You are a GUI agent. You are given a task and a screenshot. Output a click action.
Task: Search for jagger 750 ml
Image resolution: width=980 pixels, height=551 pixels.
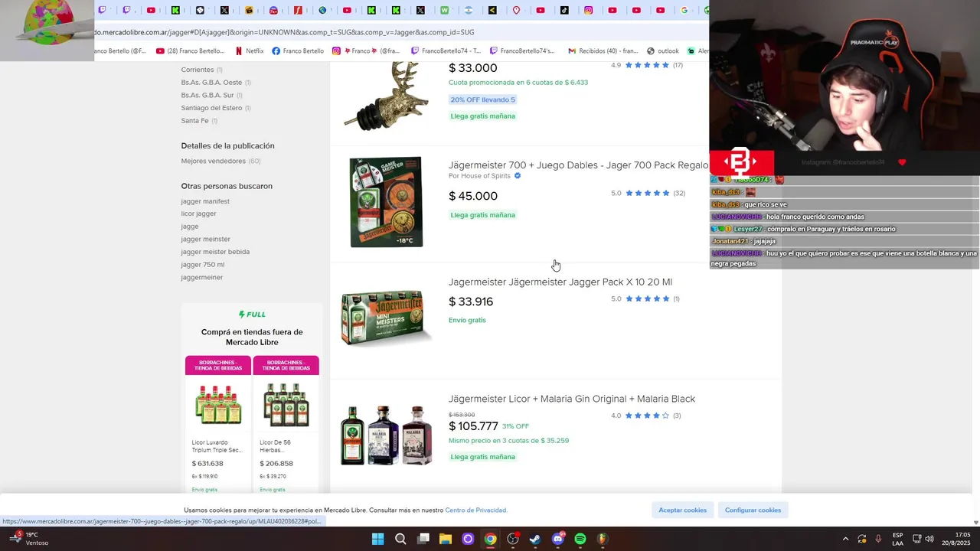(x=203, y=265)
